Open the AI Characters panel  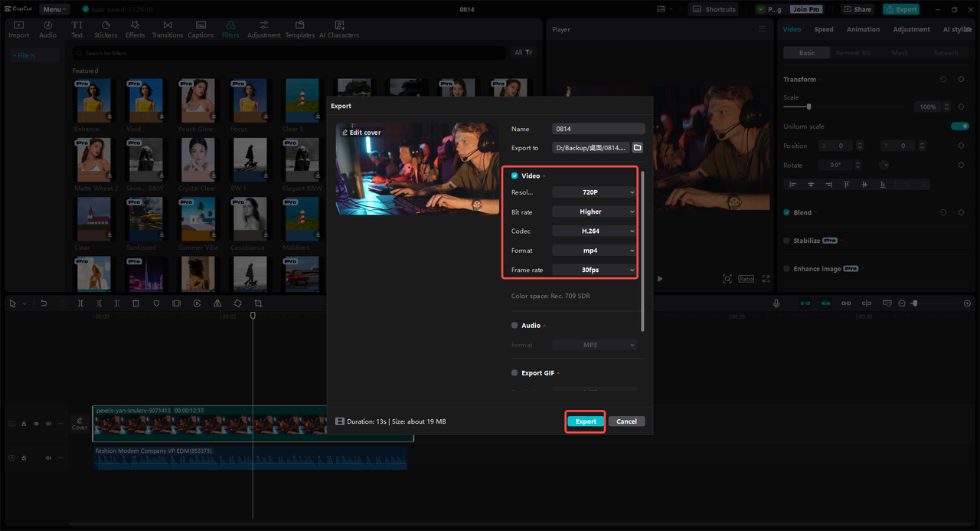[339, 30]
